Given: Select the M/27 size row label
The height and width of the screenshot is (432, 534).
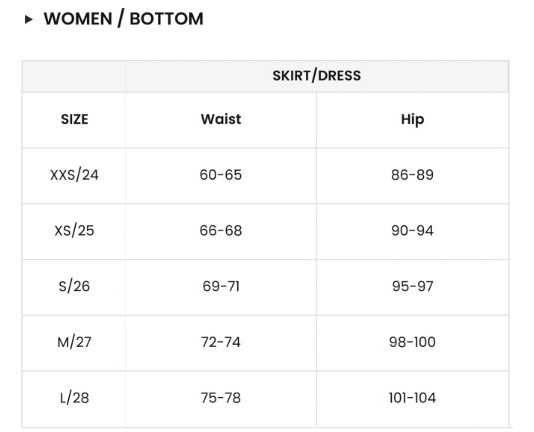Looking at the screenshot, I should pos(74,342).
